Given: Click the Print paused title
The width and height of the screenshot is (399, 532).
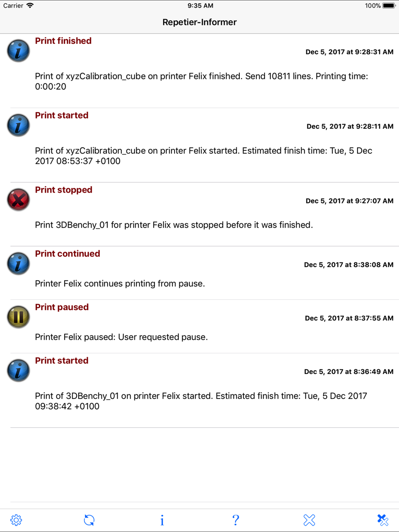Looking at the screenshot, I should tap(62, 307).
